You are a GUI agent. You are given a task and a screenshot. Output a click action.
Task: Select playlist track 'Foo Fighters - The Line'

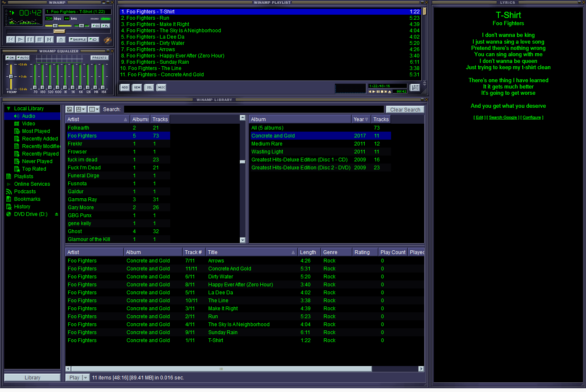(270, 68)
